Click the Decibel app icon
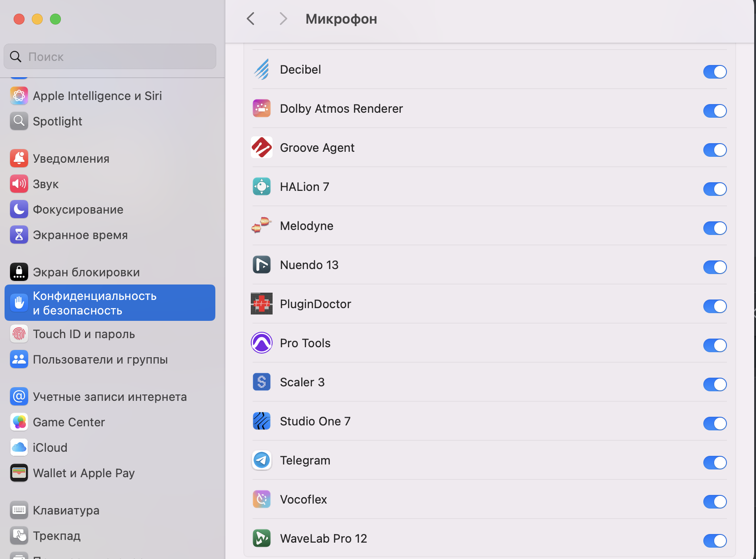This screenshot has width=756, height=559. (x=262, y=70)
